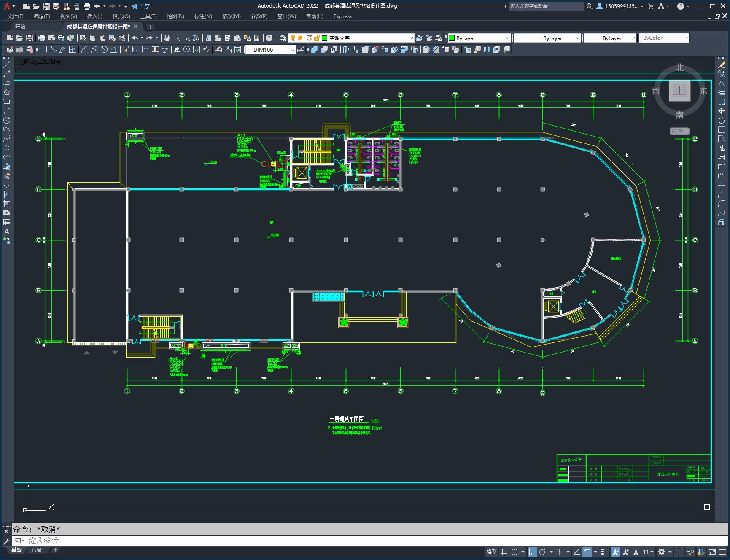The width and height of the screenshot is (730, 560).
Task: Switch to the 开始 tab
Action: click(x=20, y=27)
